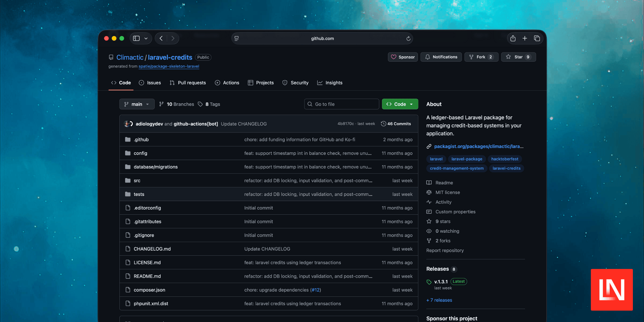The height and width of the screenshot is (322, 644).
Task: Open the Safari sidebar chevron dropdown
Action: (x=146, y=38)
